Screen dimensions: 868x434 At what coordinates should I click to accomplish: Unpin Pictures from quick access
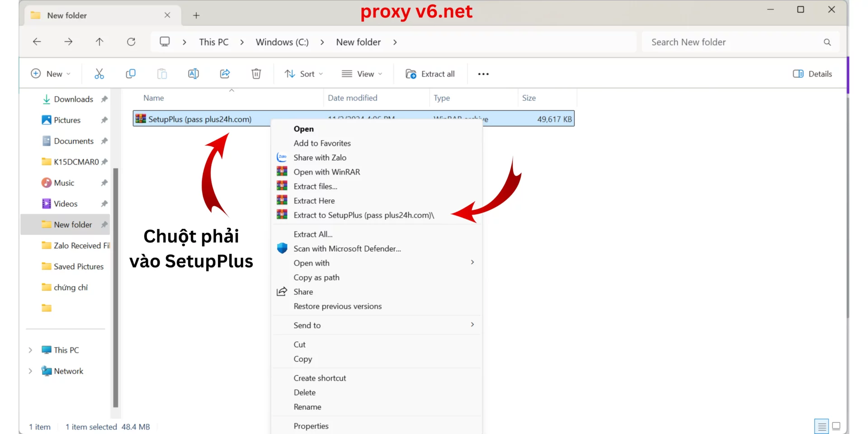[104, 120]
